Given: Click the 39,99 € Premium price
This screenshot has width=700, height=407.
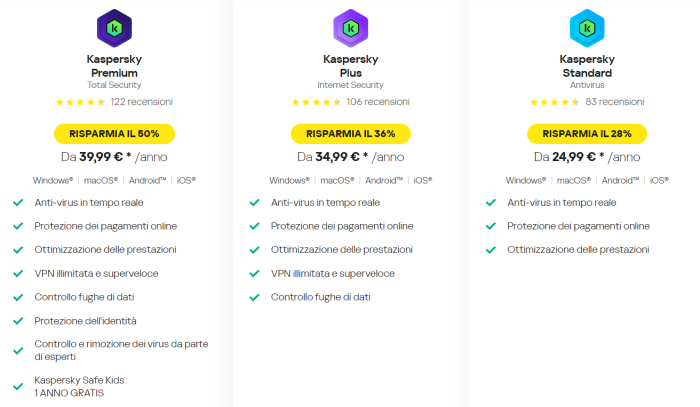Looking at the screenshot, I should [x=100, y=157].
